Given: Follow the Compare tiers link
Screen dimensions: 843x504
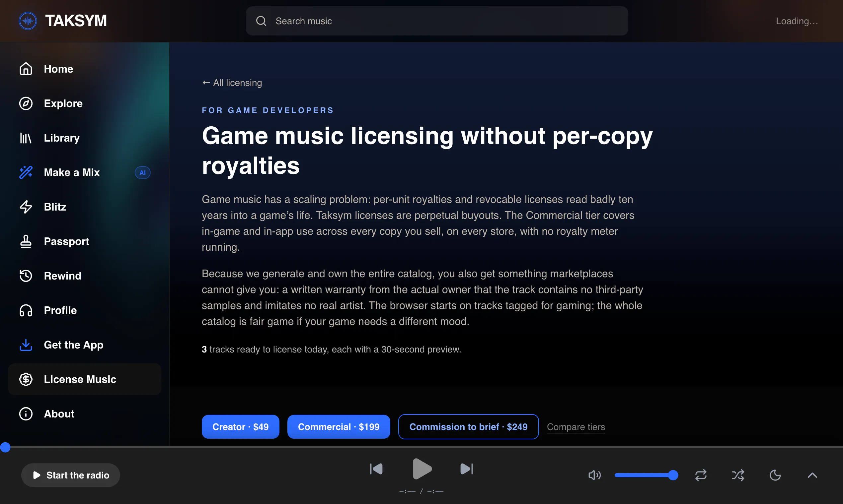Looking at the screenshot, I should pyautogui.click(x=576, y=427).
